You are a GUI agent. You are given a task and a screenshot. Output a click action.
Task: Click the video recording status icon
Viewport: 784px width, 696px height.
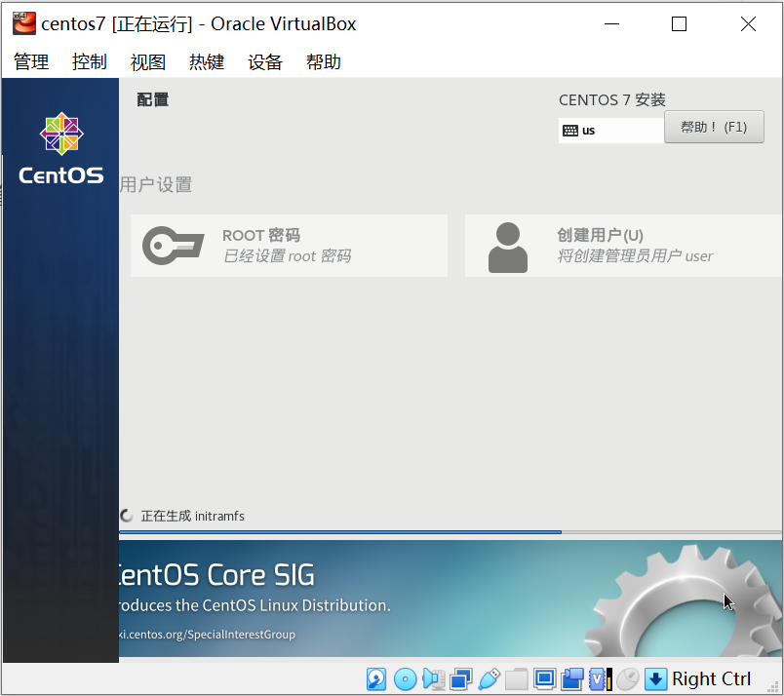[572, 679]
